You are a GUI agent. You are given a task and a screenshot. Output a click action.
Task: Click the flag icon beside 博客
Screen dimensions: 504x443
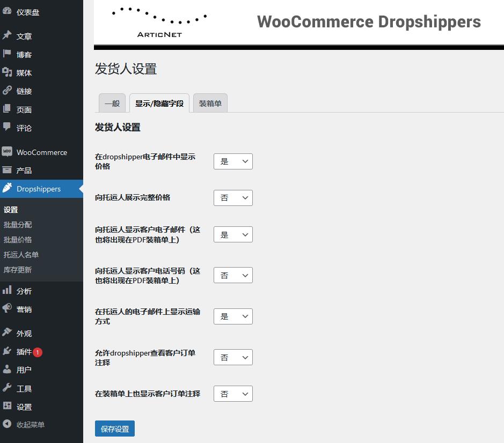7,53
